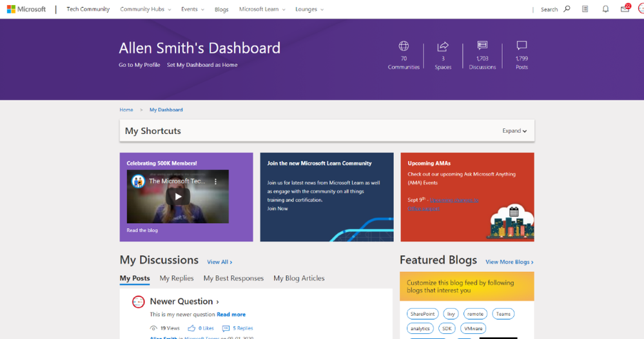644x339 pixels.
Task: Select the analytics blog tag
Action: click(x=420, y=328)
